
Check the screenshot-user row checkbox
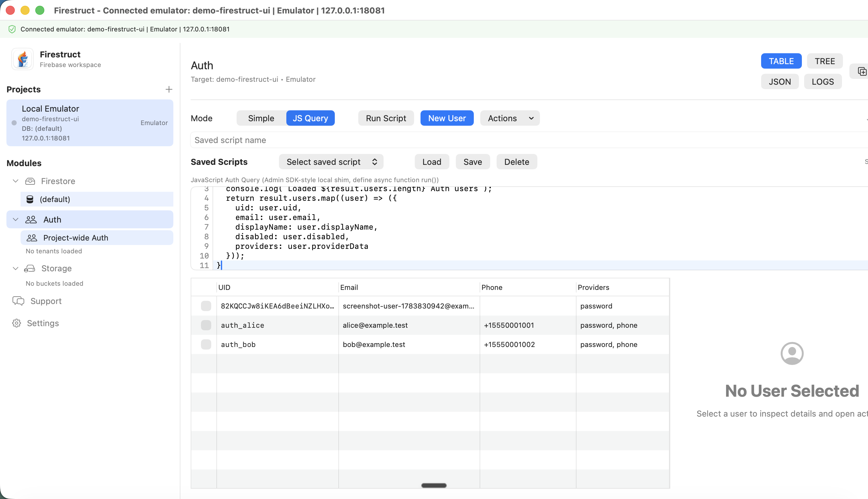(x=206, y=306)
